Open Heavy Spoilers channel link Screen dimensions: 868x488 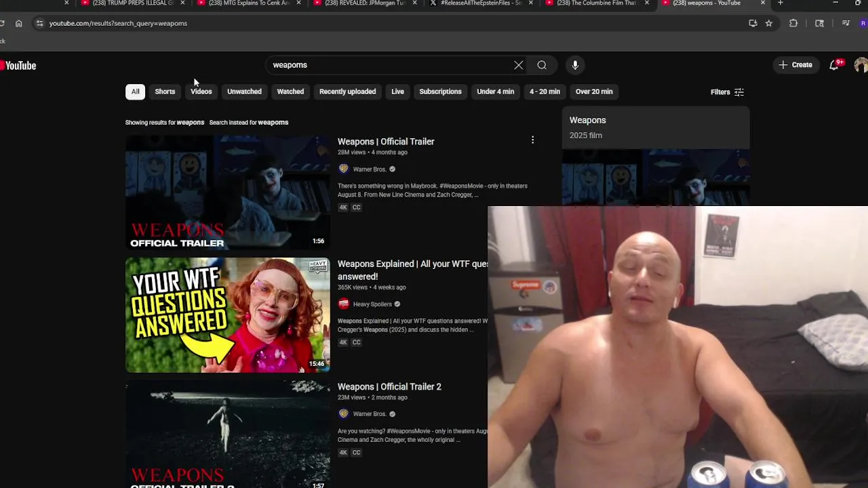coord(372,304)
